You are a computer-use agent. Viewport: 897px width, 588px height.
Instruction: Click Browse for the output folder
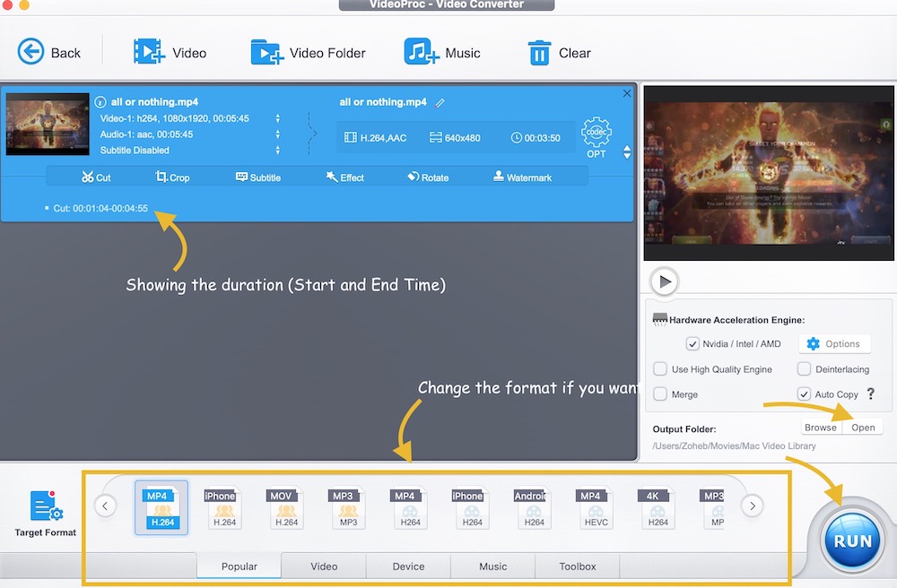coord(820,428)
